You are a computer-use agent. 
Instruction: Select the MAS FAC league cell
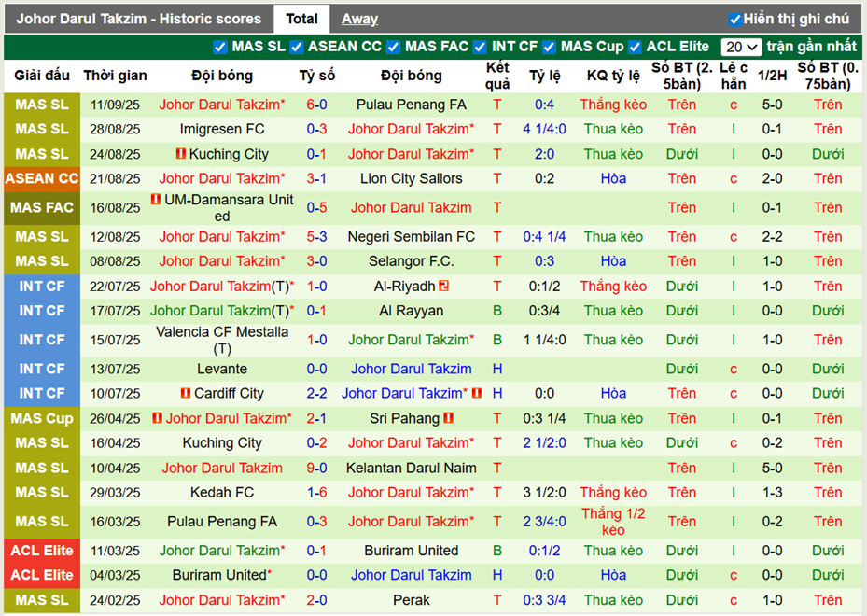pyautogui.click(x=42, y=208)
